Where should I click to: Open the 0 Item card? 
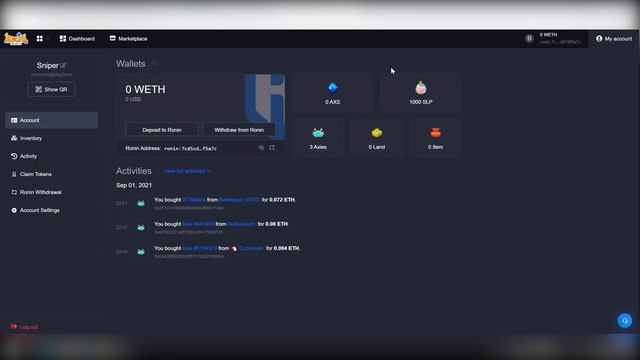(x=436, y=138)
